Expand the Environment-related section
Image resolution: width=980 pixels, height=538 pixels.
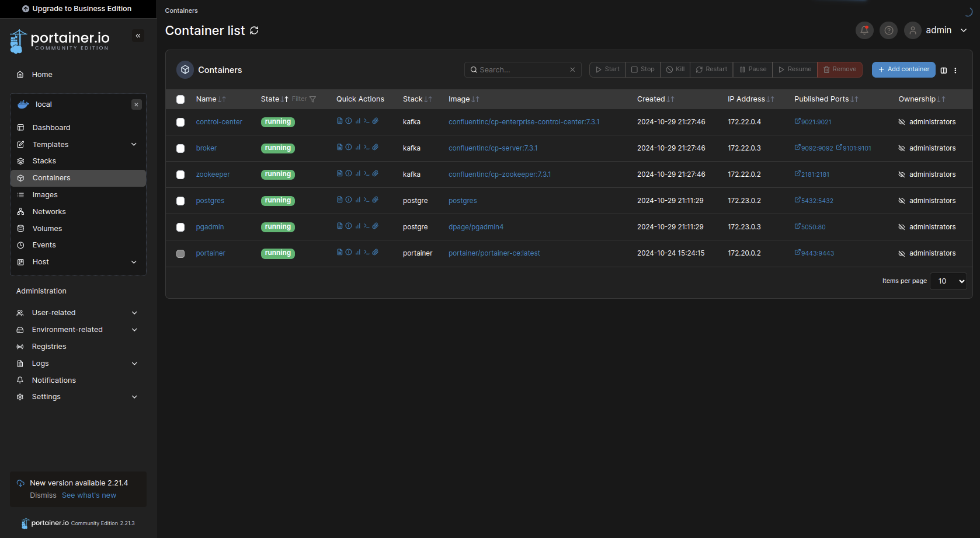pos(78,330)
